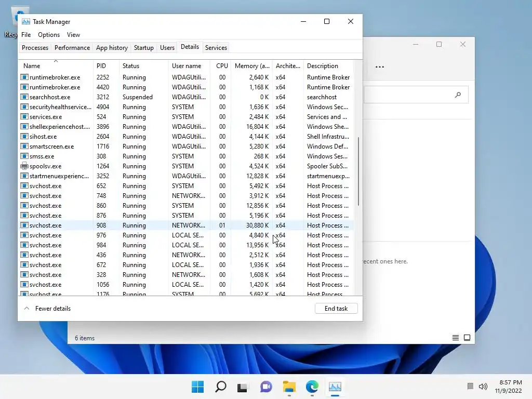Open the Options menu
Viewport: 532px width, 399px height.
49,35
